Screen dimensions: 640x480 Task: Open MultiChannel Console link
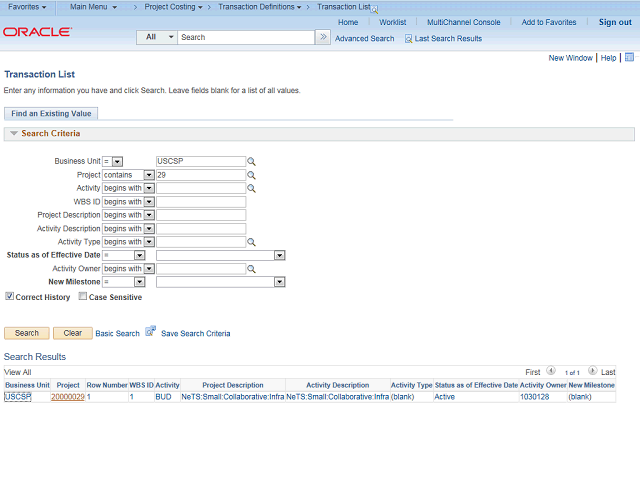(464, 22)
